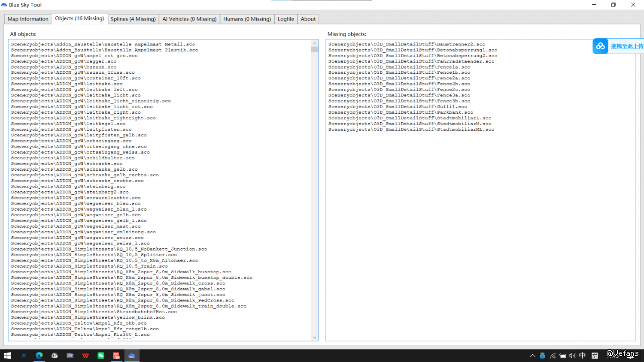Switch to the Map Information tab
The image size is (644, 362).
(x=28, y=19)
